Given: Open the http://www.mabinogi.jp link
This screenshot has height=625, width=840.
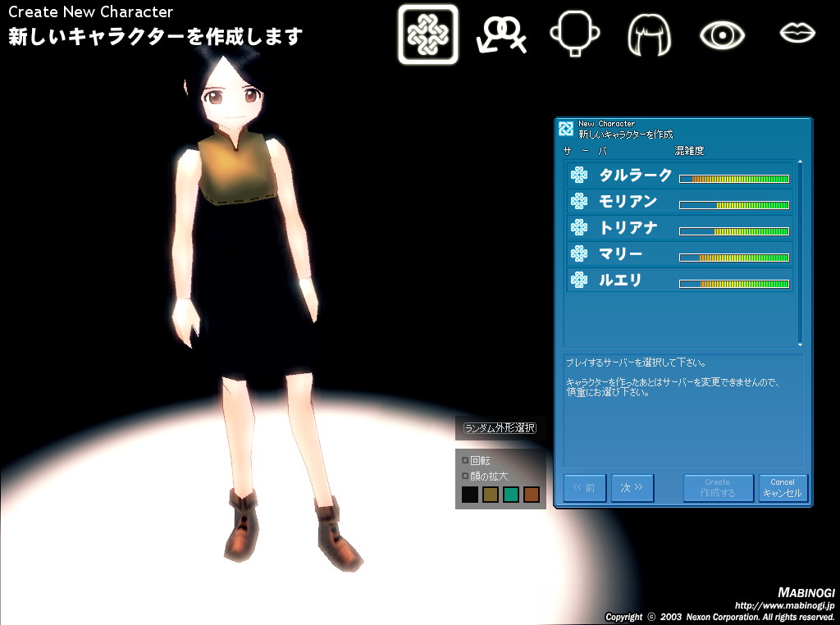Looking at the screenshot, I should [x=784, y=605].
